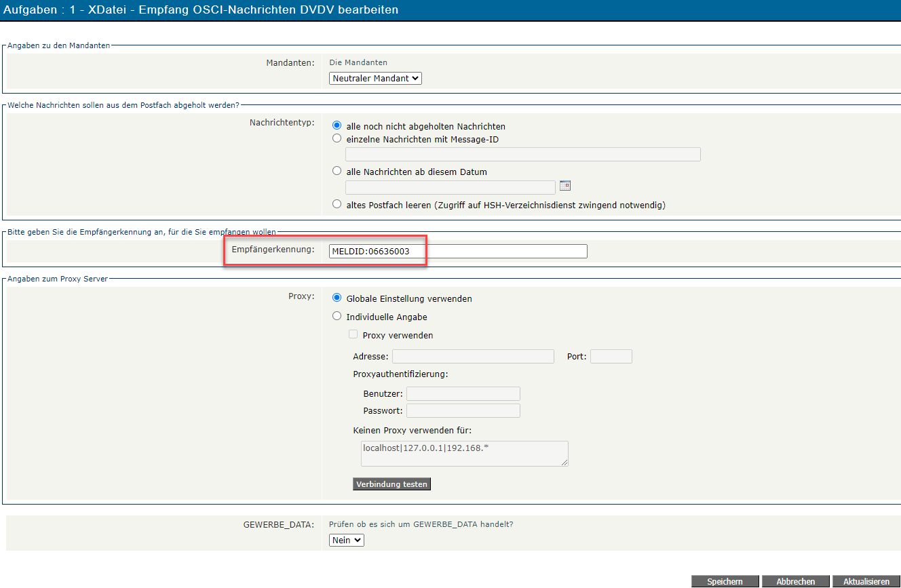Click the 'Keinen Proxy verwenden für' textarea
The width and height of the screenshot is (901, 588).
[464, 454]
